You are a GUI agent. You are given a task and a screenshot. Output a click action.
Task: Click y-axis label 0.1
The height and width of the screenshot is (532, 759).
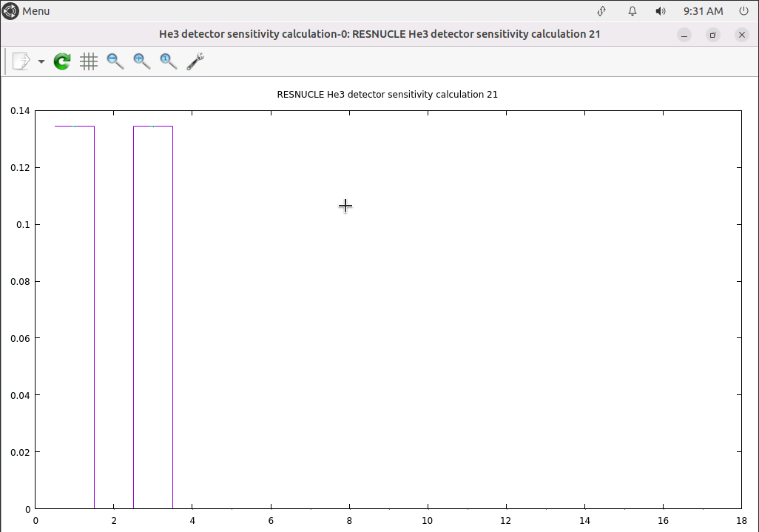coord(23,225)
